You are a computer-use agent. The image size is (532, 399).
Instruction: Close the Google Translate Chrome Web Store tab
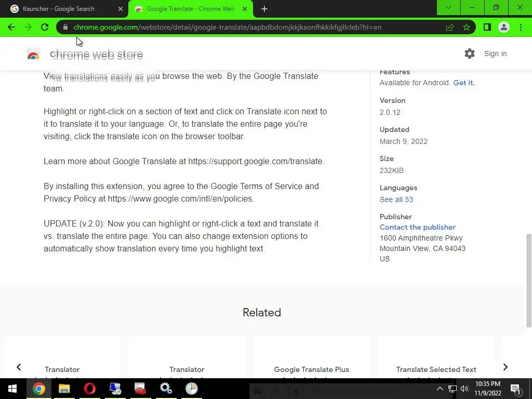pos(245,9)
